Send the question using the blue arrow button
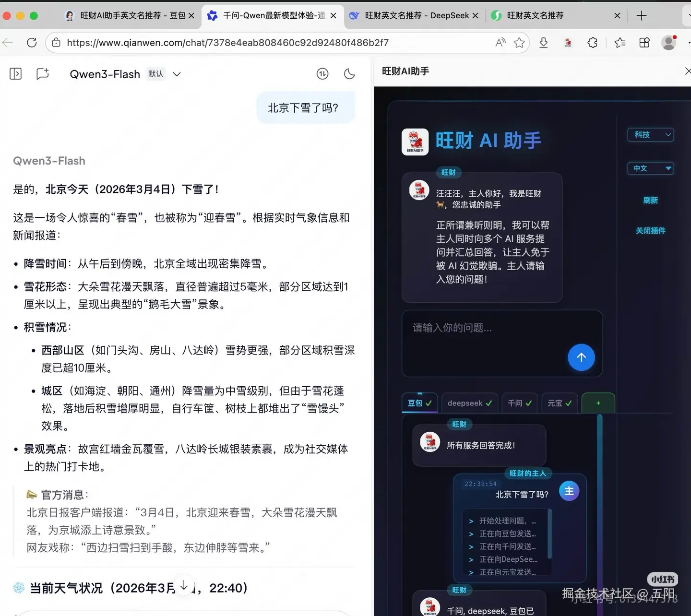Screen dimensions: 691x616 pyautogui.click(x=581, y=357)
